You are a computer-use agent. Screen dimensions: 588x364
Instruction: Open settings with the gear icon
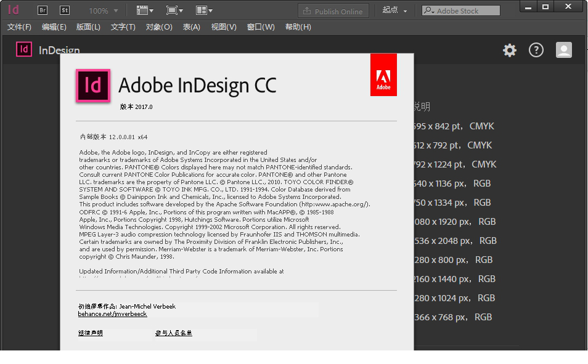(x=510, y=50)
